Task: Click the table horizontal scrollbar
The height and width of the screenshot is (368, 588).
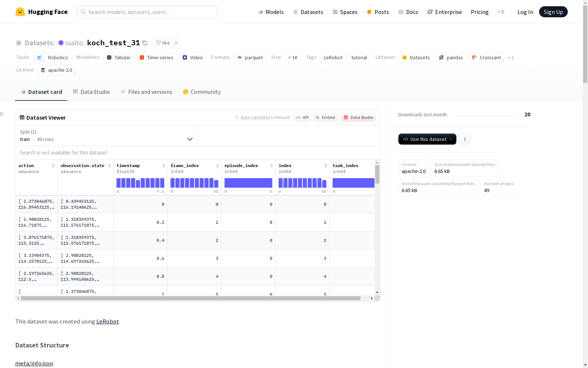Action: (x=191, y=298)
